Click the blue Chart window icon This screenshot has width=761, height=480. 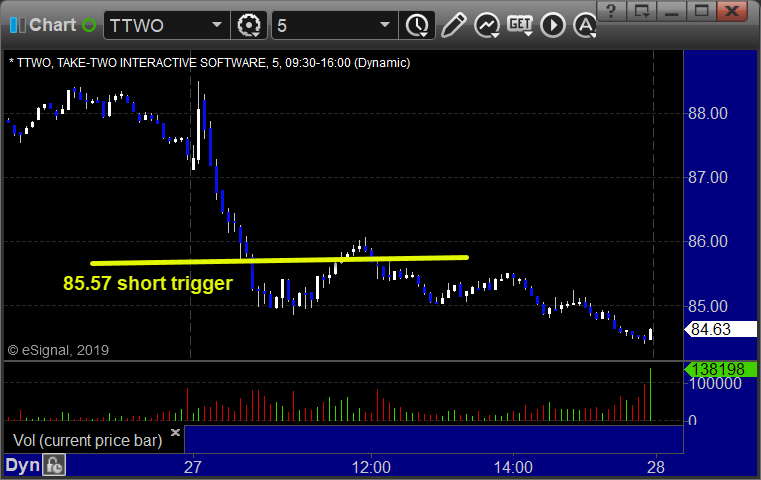tap(17, 25)
